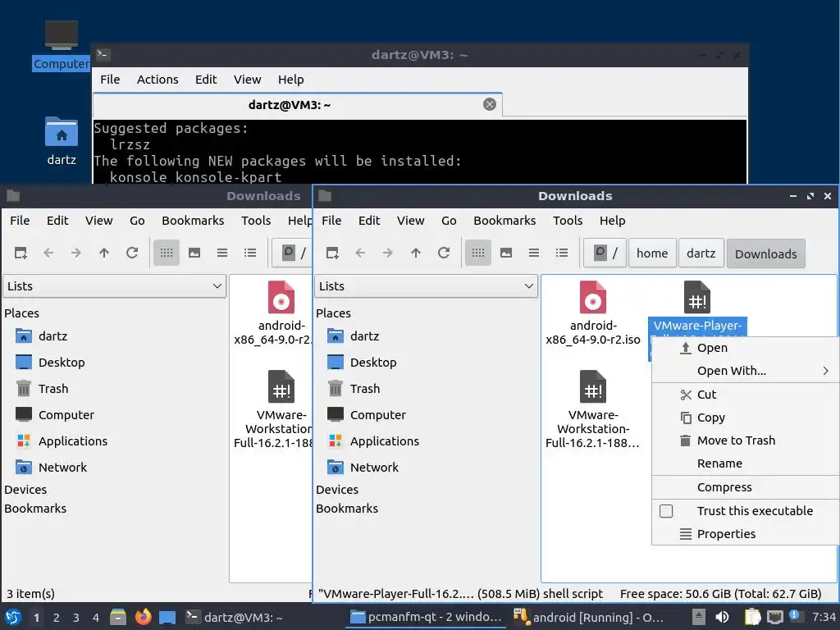
Task: Select android-x86_64 ISO file in right window
Action: 592,313
